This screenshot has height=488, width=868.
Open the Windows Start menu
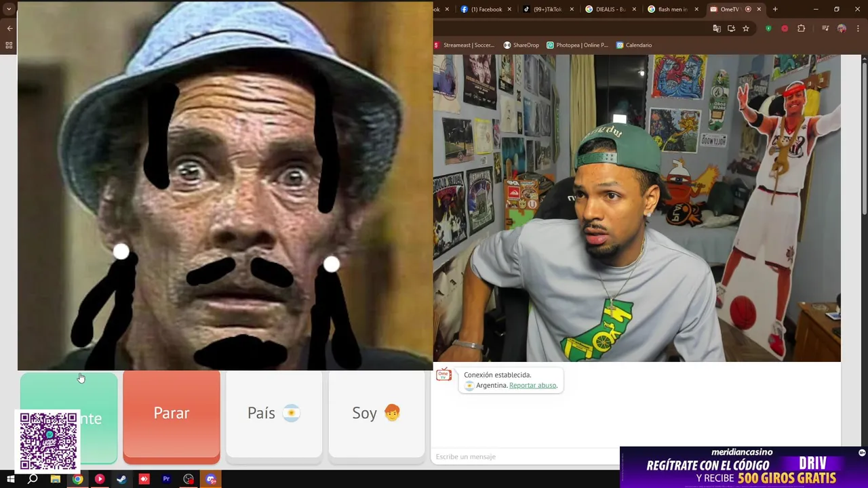point(10,479)
